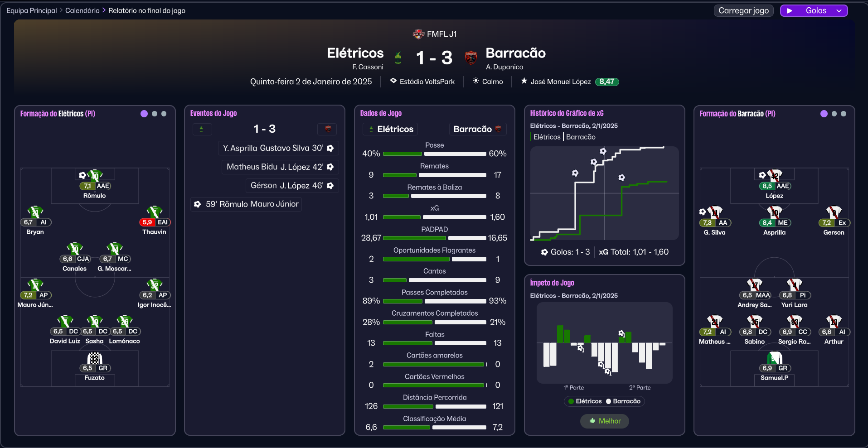Click the Elétricos club crest in header
Viewport: 868px width, 448px height.
[398, 58]
